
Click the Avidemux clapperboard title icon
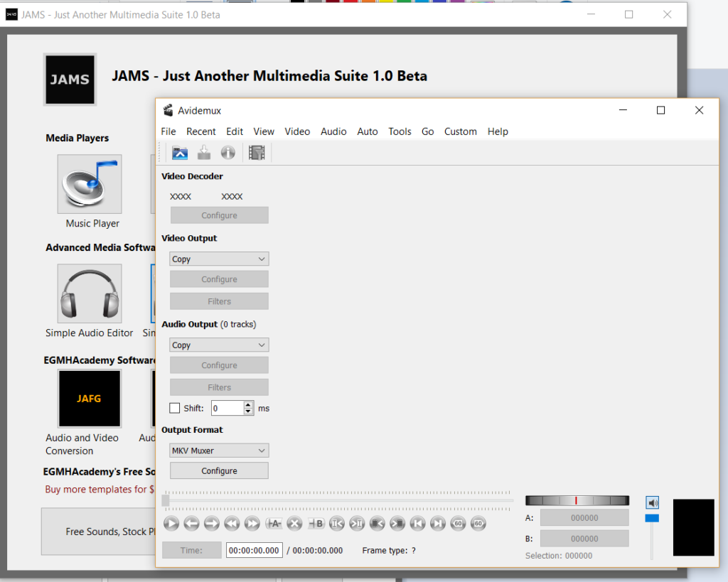(168, 110)
